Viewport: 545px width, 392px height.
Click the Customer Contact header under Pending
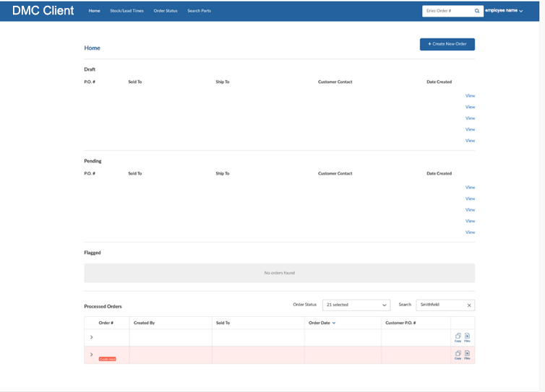pyautogui.click(x=335, y=173)
